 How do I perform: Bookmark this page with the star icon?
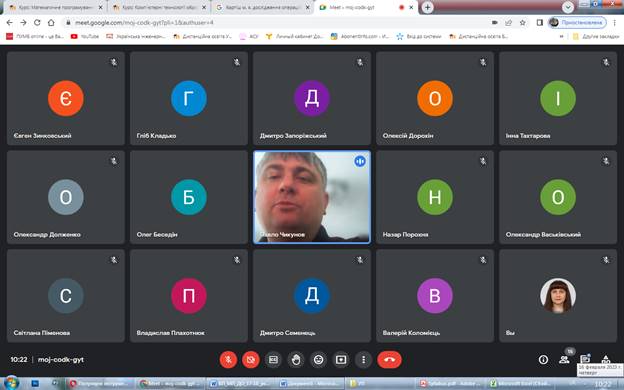[x=523, y=23]
